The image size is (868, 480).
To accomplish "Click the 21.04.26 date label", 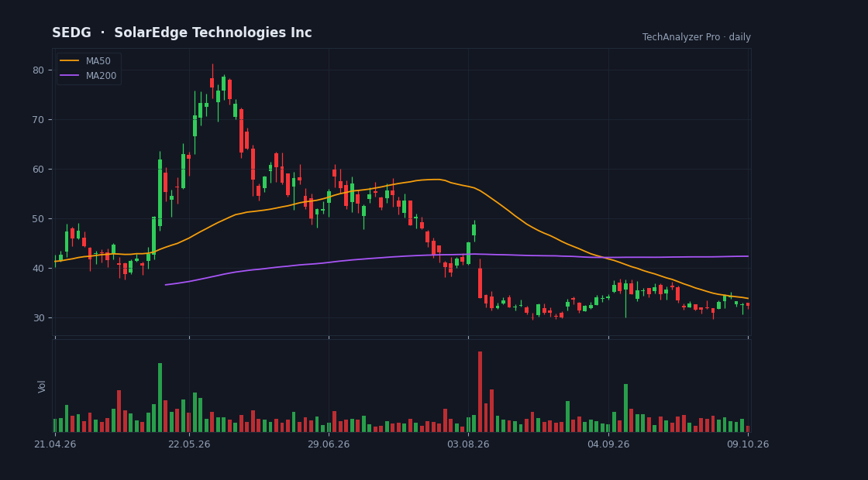I will pos(55,444).
